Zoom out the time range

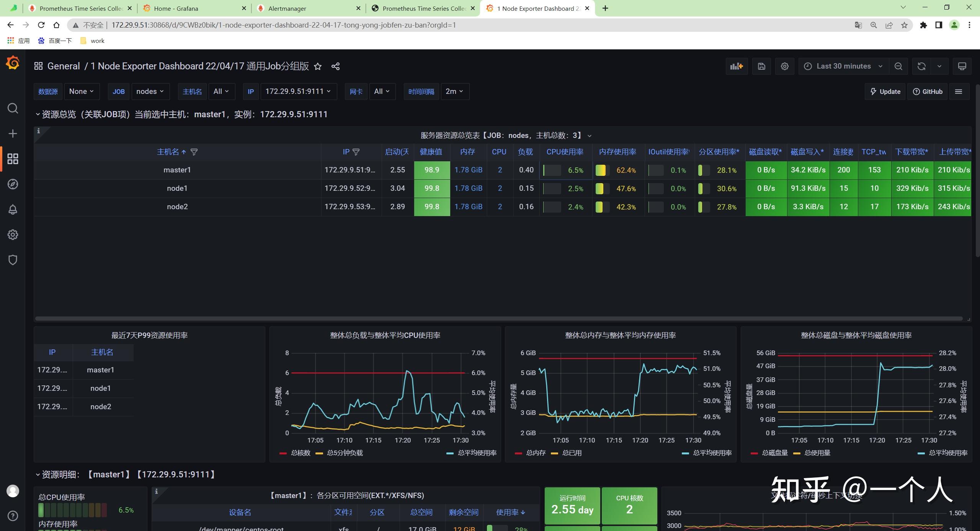pyautogui.click(x=898, y=66)
